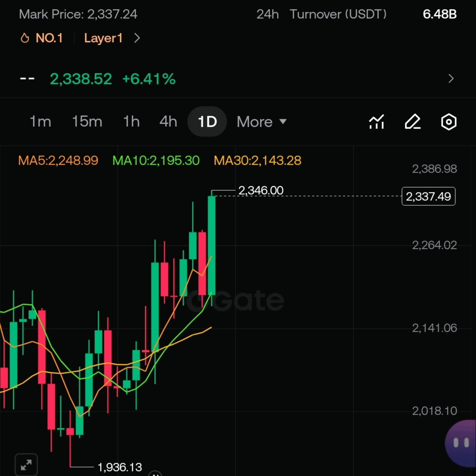Tap the 2,338.52 last price
Viewport: 476px width, 476px height.
pos(81,79)
